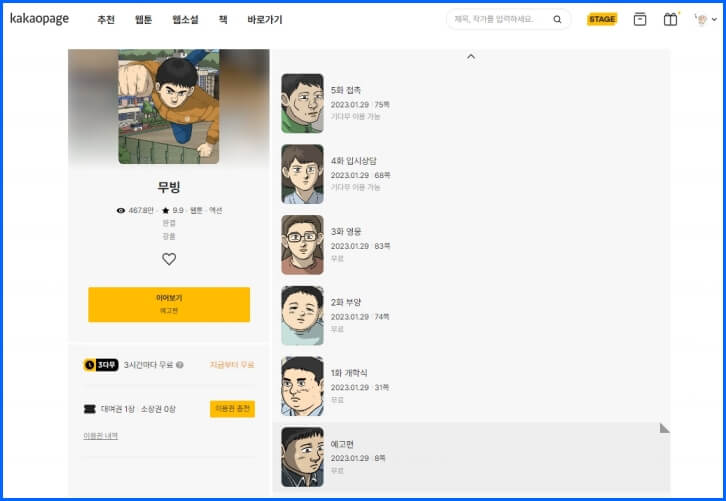Click the kakaopage logo
Viewport: 726px width, 501px height.
tap(39, 19)
